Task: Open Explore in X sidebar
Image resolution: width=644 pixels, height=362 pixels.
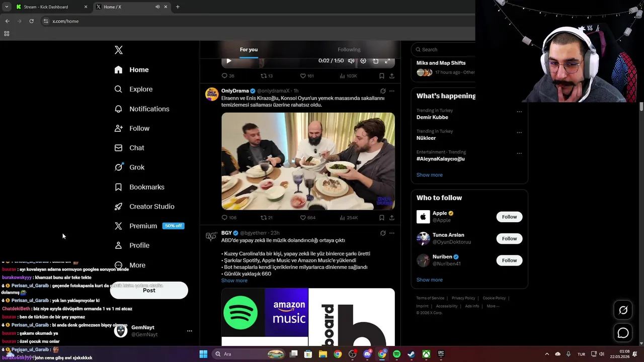Action: click(x=133, y=89)
